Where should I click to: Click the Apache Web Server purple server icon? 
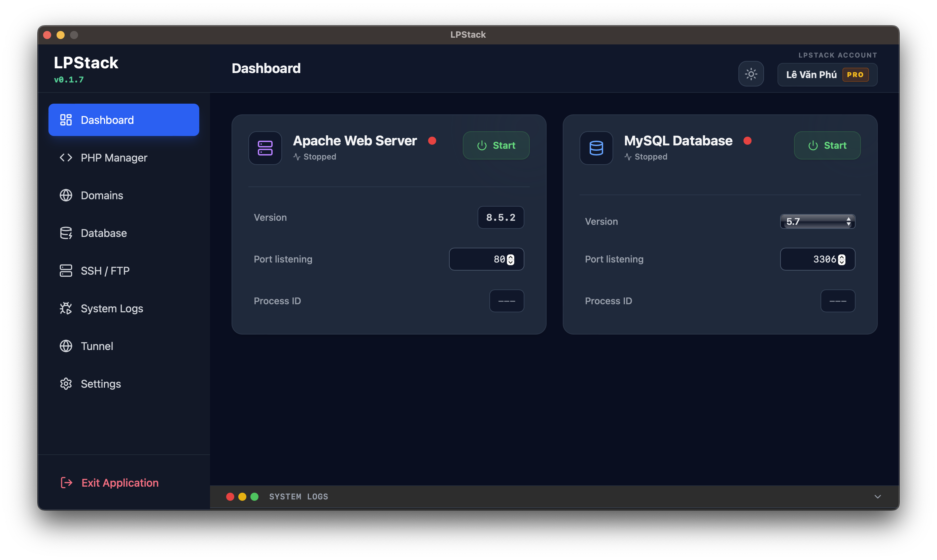click(x=265, y=148)
